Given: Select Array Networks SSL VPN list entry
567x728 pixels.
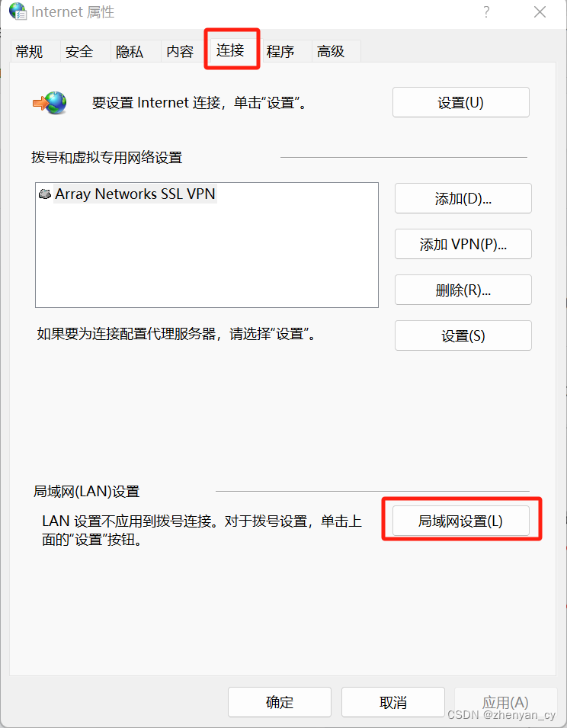Looking at the screenshot, I should tap(127, 194).
